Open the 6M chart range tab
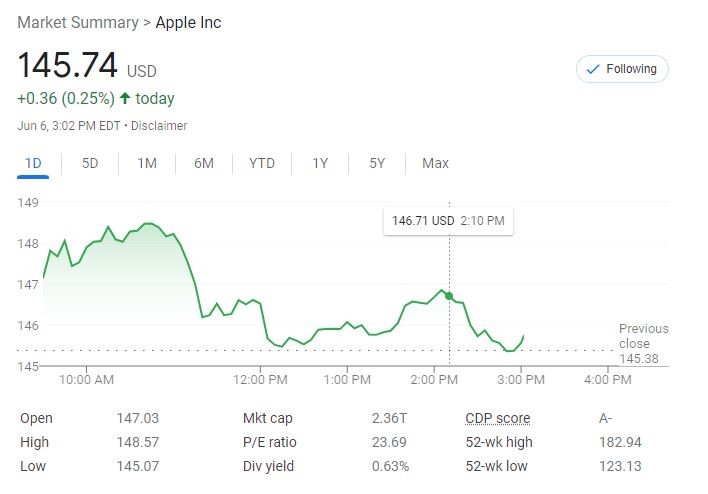 coord(204,163)
